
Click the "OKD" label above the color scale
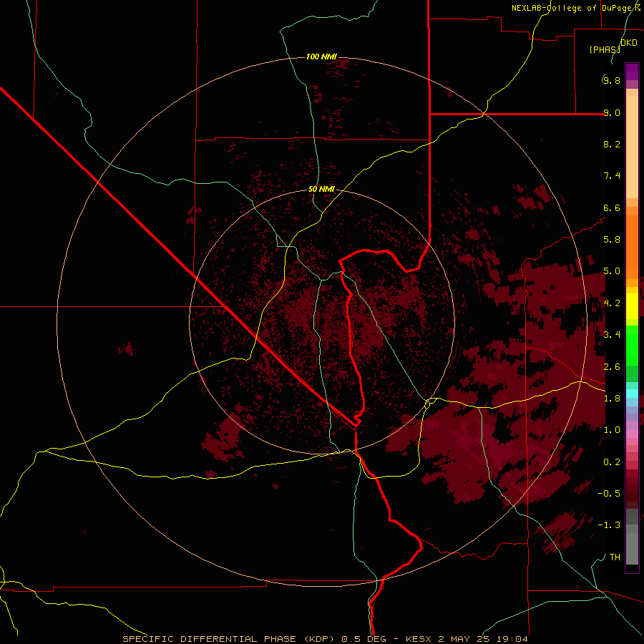click(629, 43)
